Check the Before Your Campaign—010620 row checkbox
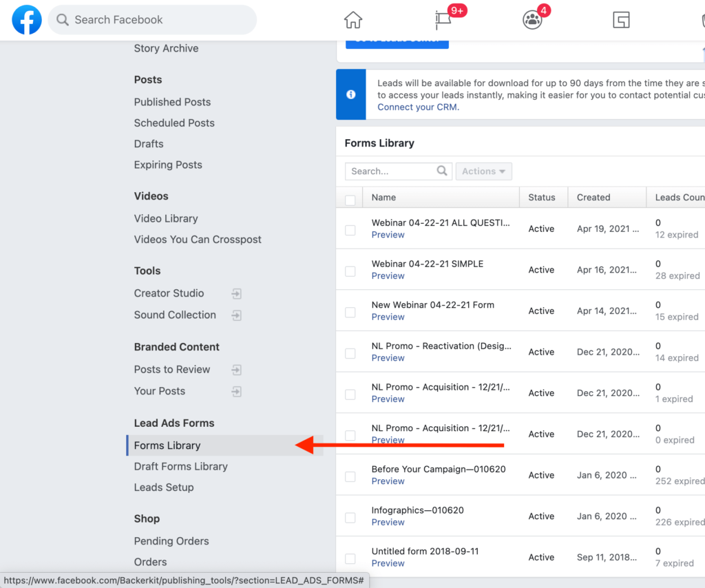The image size is (705, 588). [x=350, y=476]
